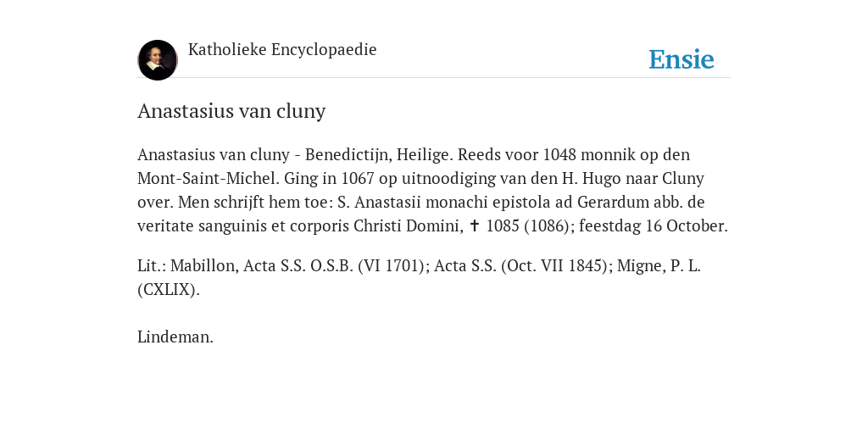
Task: Click 'Migne, P. L.' reference
Action: (659, 265)
